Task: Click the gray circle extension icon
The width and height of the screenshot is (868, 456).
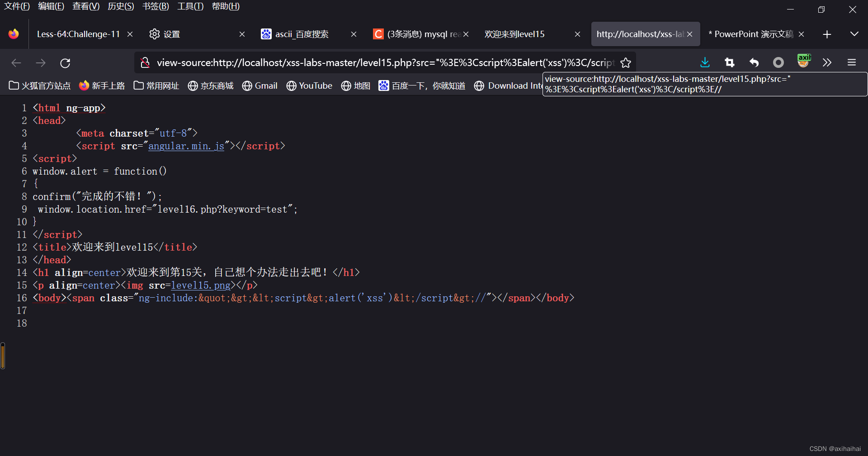Action: click(x=778, y=63)
